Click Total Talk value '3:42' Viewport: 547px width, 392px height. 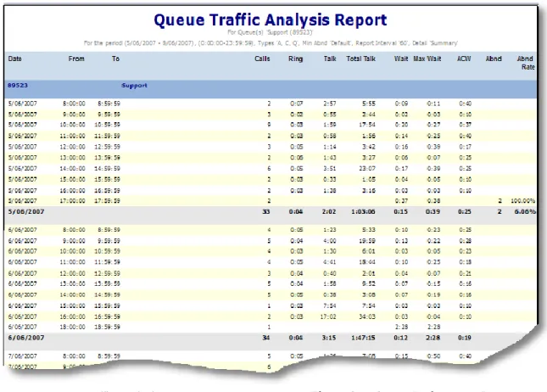click(x=369, y=147)
